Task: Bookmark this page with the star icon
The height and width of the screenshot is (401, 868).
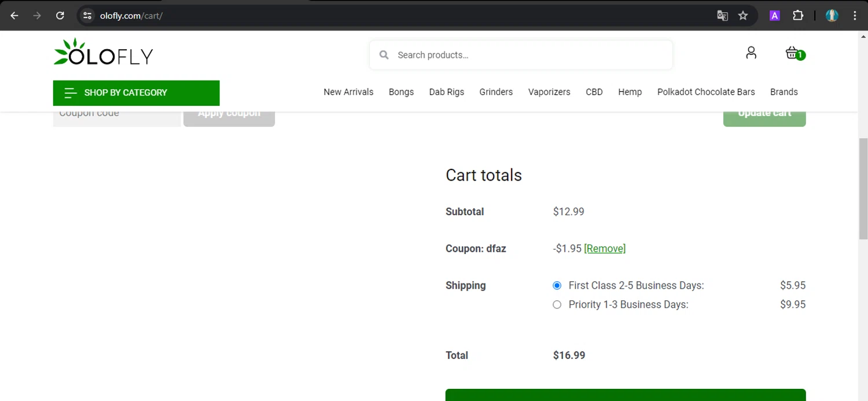Action: 743,16
